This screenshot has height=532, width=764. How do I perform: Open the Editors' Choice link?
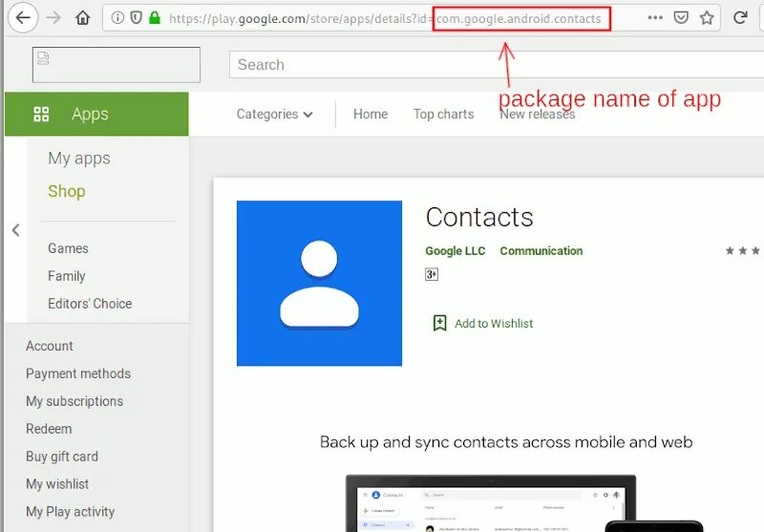pos(90,304)
